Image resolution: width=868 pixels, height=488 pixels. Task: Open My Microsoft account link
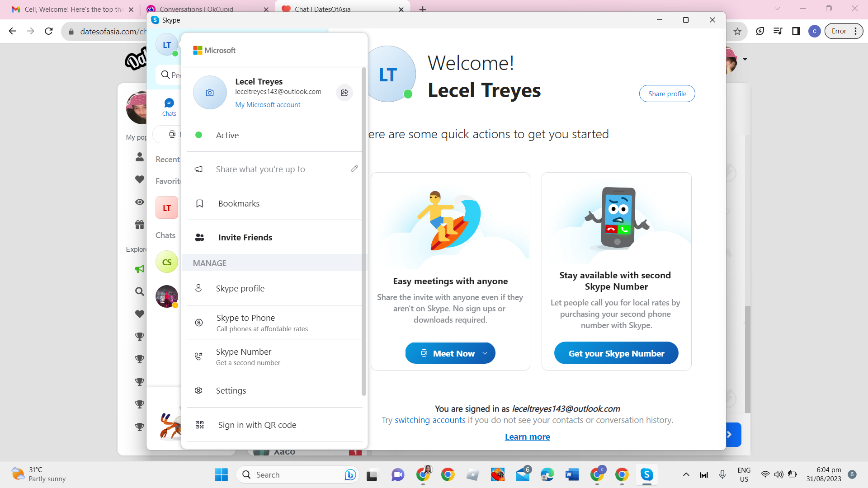[268, 104]
